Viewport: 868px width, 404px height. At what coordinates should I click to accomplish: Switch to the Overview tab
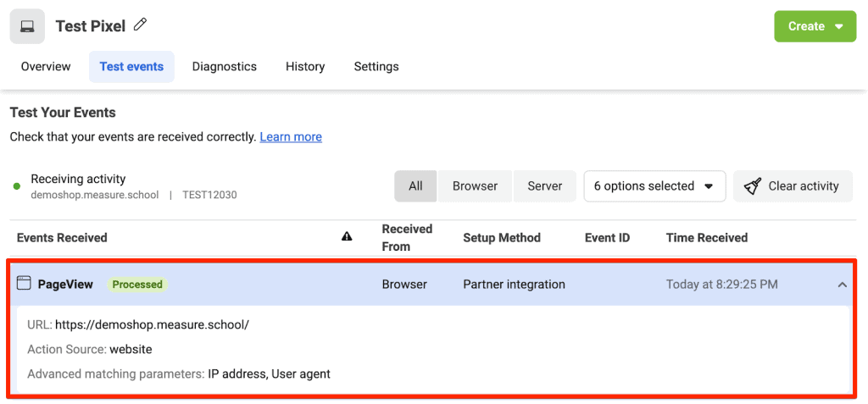(x=46, y=66)
